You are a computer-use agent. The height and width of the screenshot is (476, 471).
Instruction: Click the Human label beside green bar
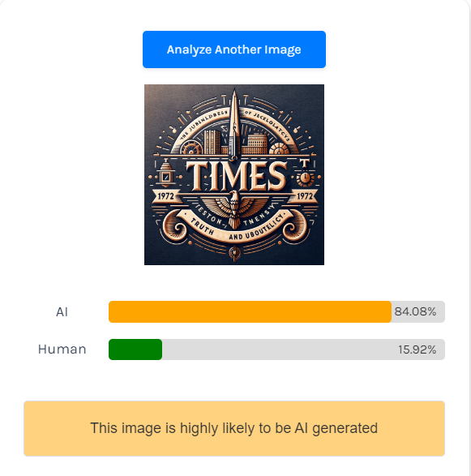(62, 349)
